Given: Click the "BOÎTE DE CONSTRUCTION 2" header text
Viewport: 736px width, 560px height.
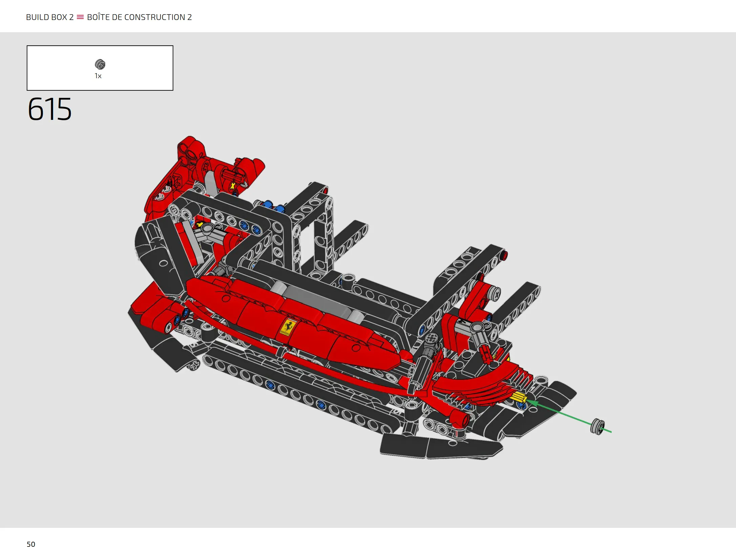Looking at the screenshot, I should tap(139, 17).
